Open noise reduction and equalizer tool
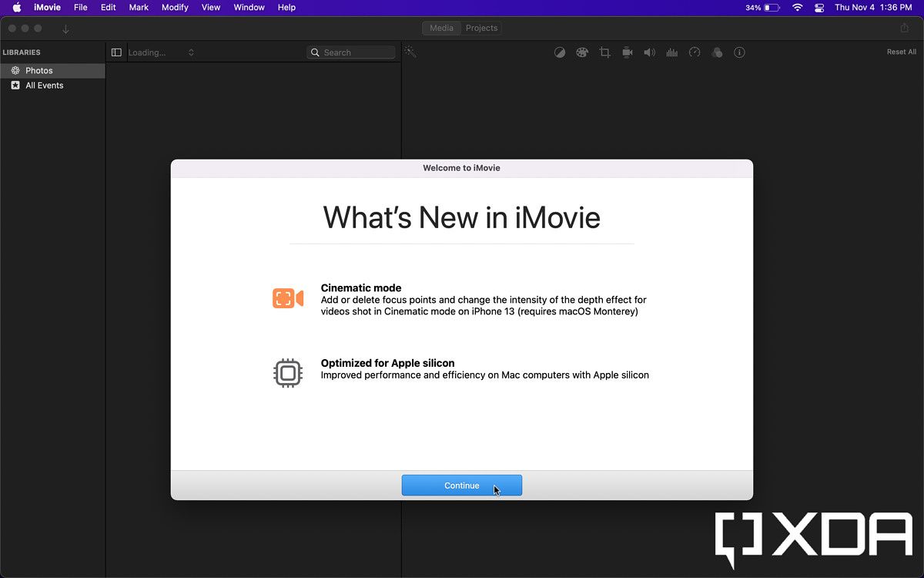 (x=672, y=52)
